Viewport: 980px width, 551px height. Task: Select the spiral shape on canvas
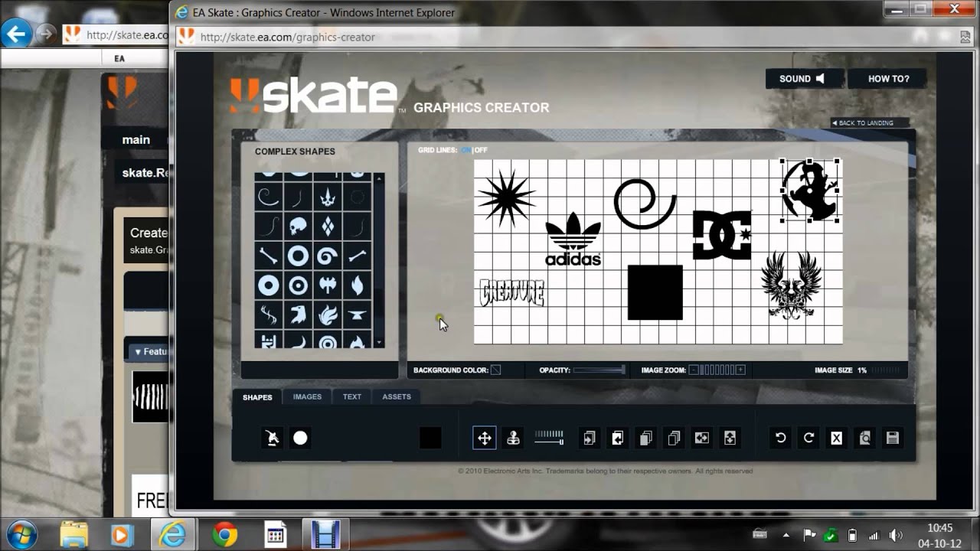pos(645,204)
